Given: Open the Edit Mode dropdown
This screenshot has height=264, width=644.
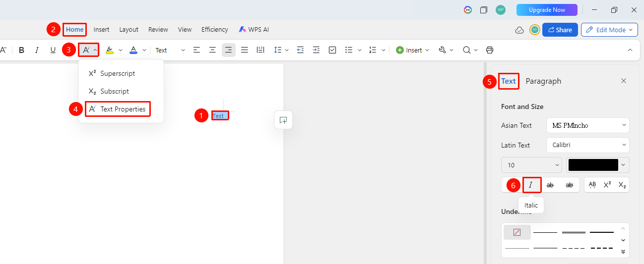Looking at the screenshot, I should tap(610, 30).
